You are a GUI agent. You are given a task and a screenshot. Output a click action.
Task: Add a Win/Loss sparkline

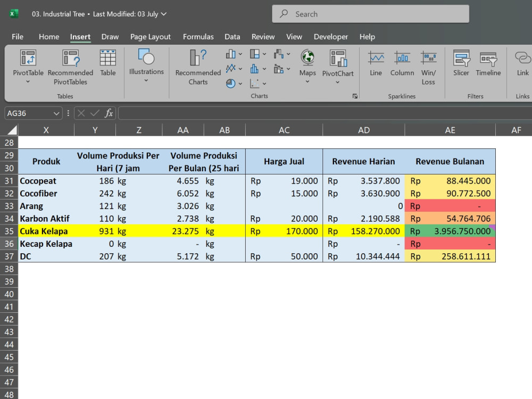428,68
